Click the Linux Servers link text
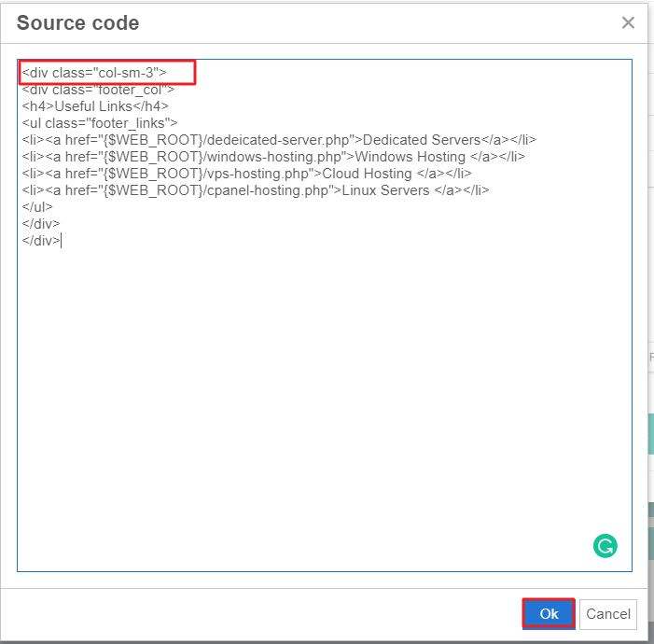 384,190
